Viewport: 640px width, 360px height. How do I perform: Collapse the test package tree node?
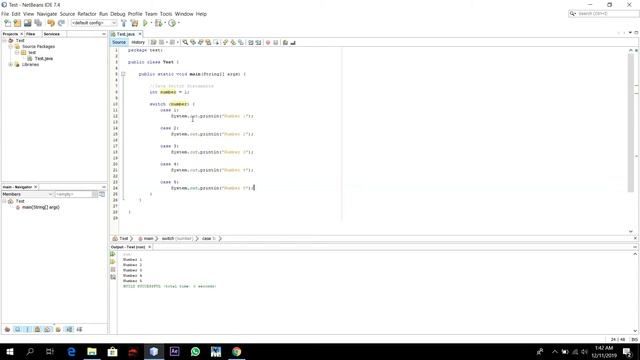[17, 53]
